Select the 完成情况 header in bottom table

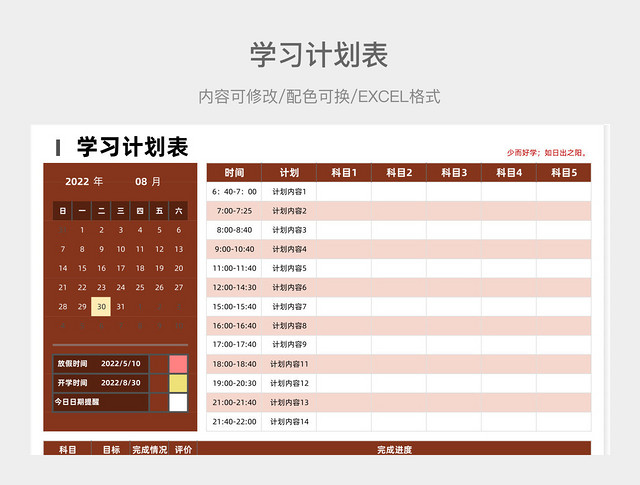click(149, 449)
